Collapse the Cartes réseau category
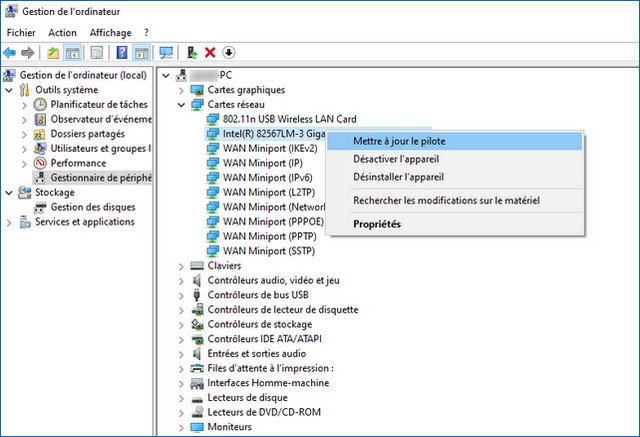The width and height of the screenshot is (640, 437). (181, 105)
